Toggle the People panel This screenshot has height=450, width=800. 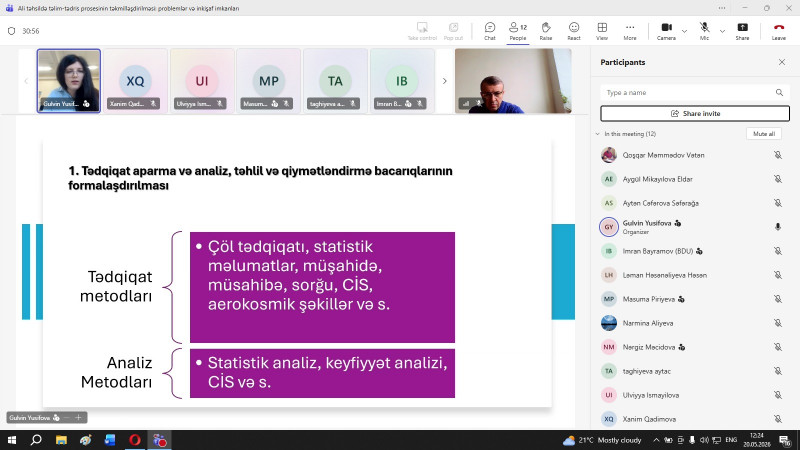517,31
